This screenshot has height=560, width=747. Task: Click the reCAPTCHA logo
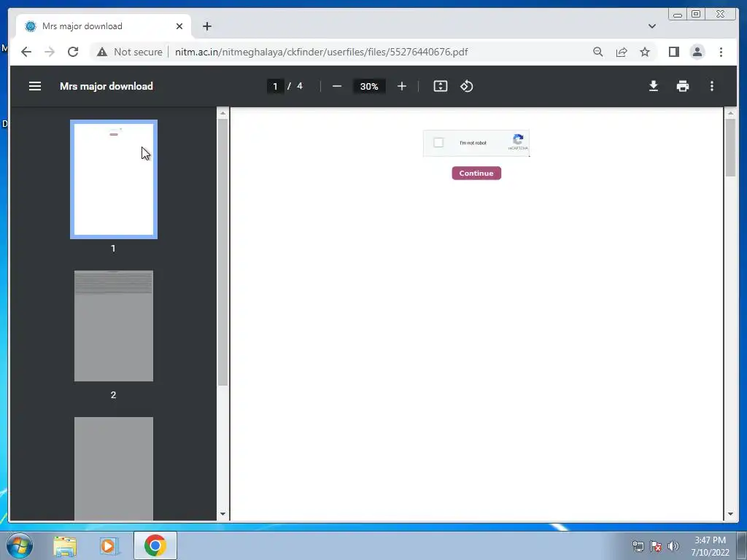pos(518,139)
